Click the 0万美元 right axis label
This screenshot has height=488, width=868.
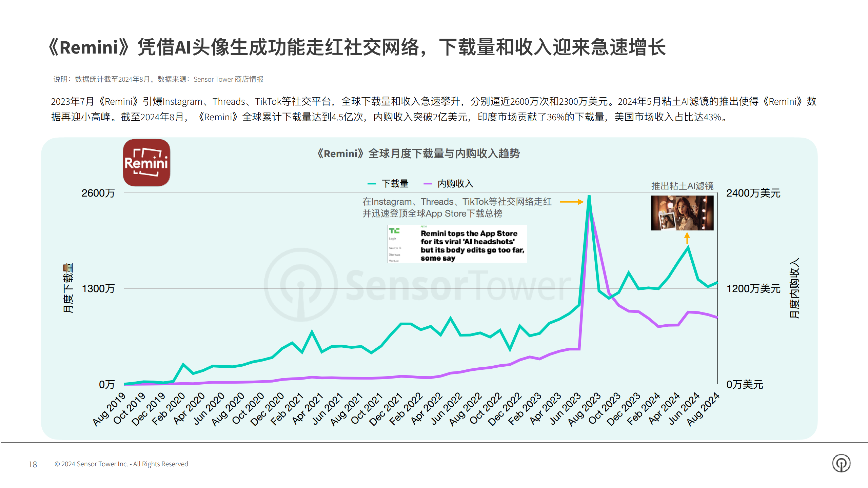(745, 384)
